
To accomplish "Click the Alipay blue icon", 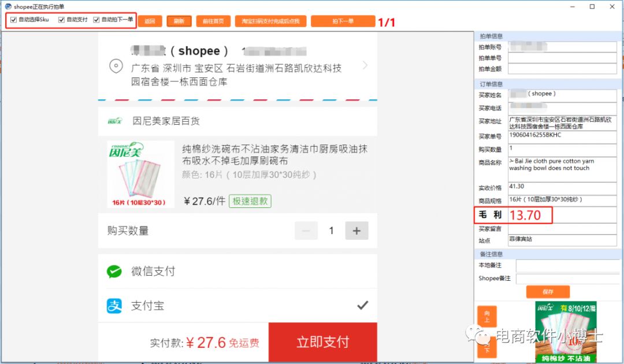I will click(x=114, y=306).
